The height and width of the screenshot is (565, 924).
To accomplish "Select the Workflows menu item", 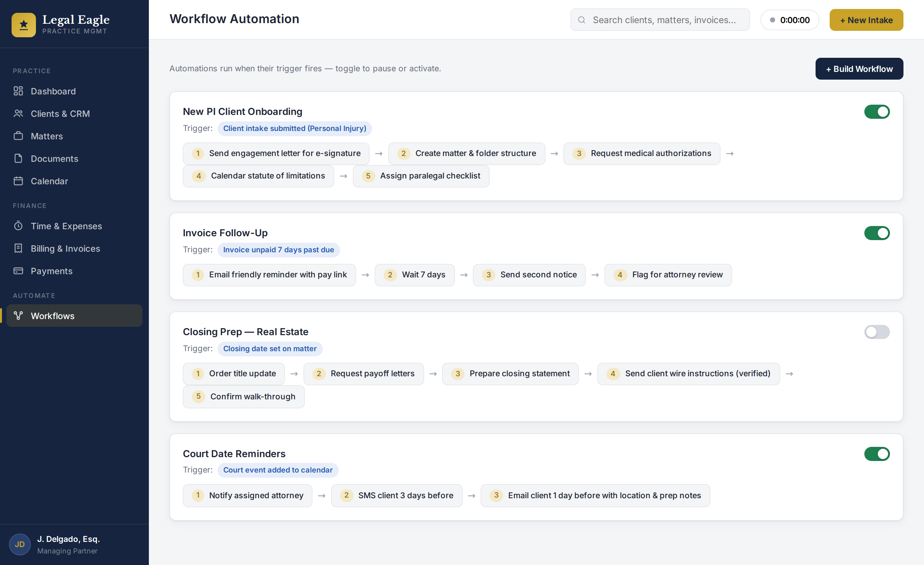I will [x=74, y=316].
